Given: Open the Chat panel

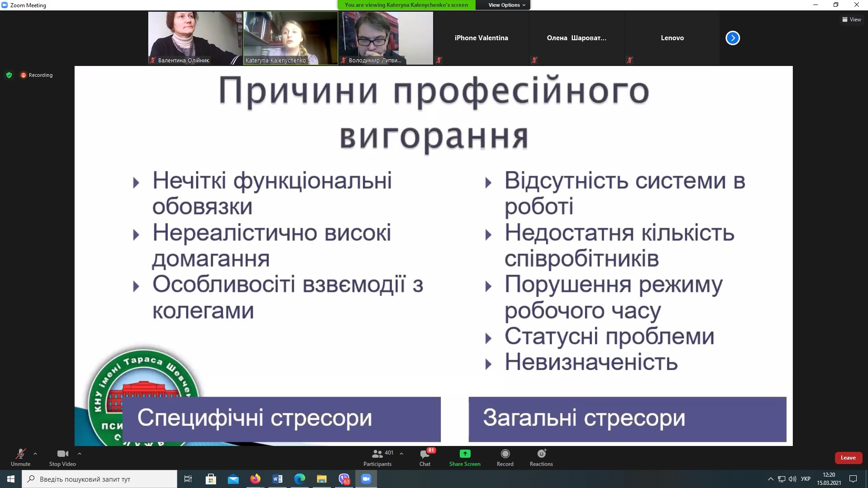Looking at the screenshot, I should coord(425,457).
